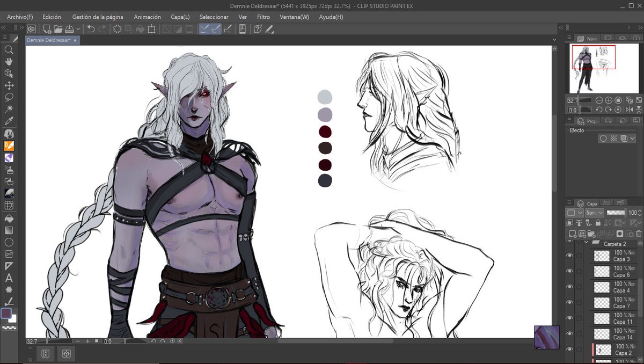644x364 pixels.
Task: Hide layer Capa 14
Action: click(x=570, y=334)
